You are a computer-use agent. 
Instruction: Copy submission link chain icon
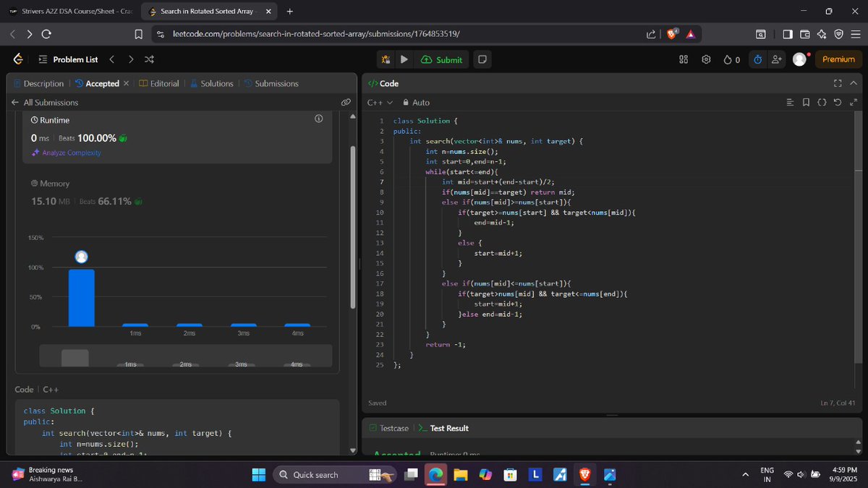pos(346,103)
